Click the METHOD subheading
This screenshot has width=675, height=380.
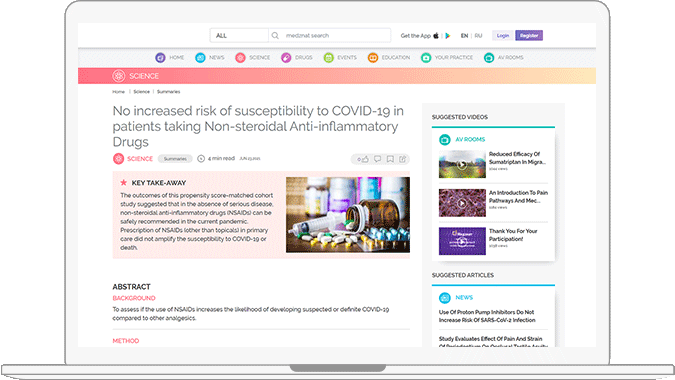point(126,340)
